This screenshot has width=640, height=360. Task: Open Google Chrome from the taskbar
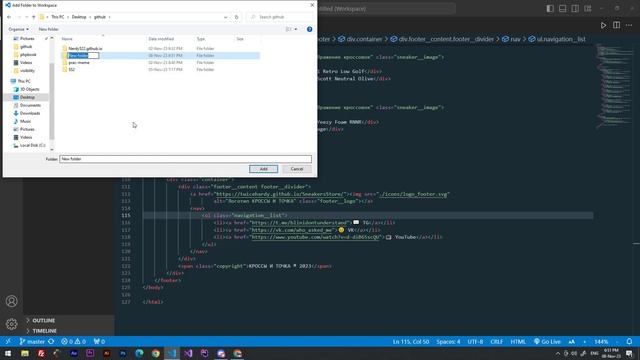pos(156,353)
